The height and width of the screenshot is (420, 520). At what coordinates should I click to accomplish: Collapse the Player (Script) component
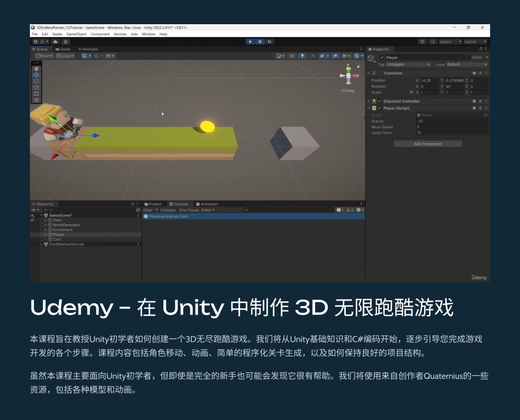[x=369, y=108]
